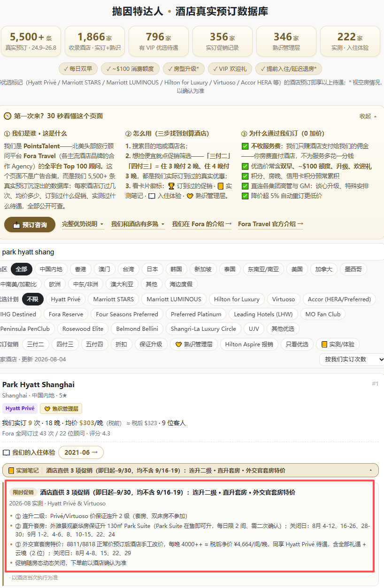Filter by 墨西哥 region

point(353,269)
